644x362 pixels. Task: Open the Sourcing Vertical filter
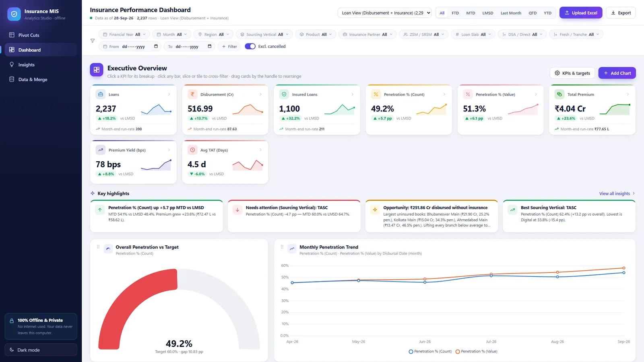[x=264, y=35]
